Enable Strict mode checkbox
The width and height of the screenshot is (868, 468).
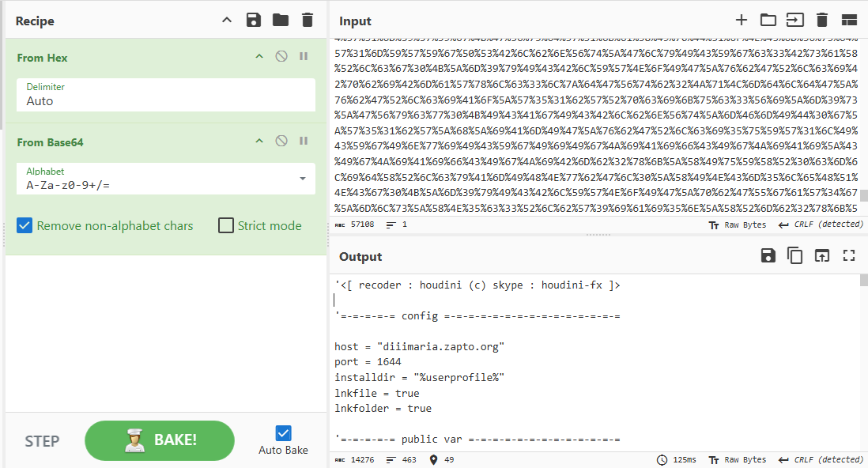225,225
